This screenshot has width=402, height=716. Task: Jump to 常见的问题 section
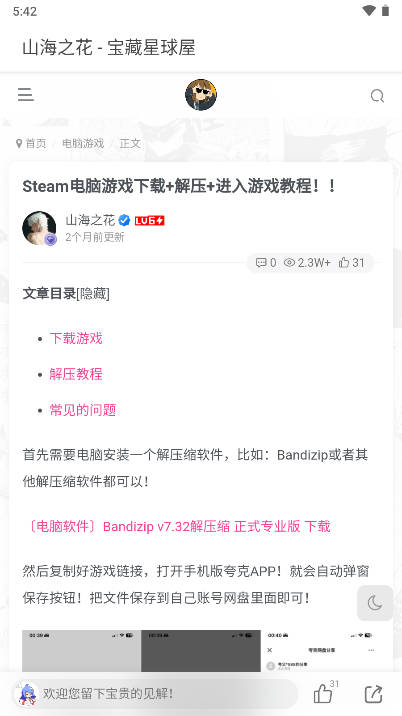click(83, 410)
